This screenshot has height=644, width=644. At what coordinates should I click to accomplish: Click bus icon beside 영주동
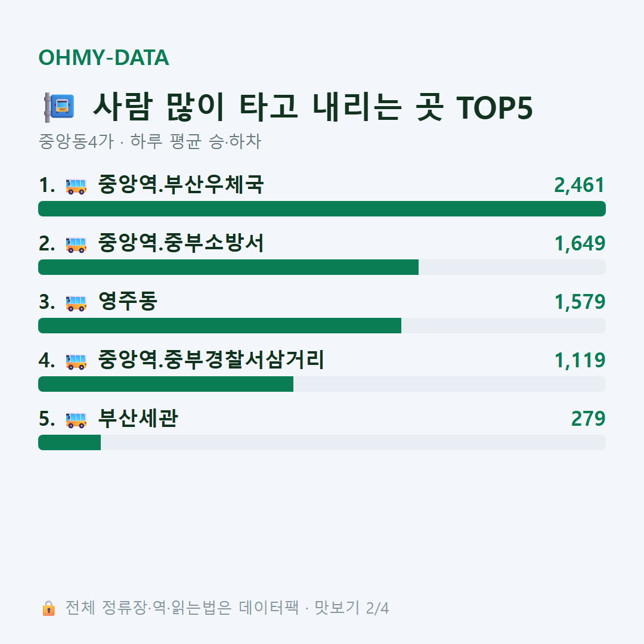(76, 303)
